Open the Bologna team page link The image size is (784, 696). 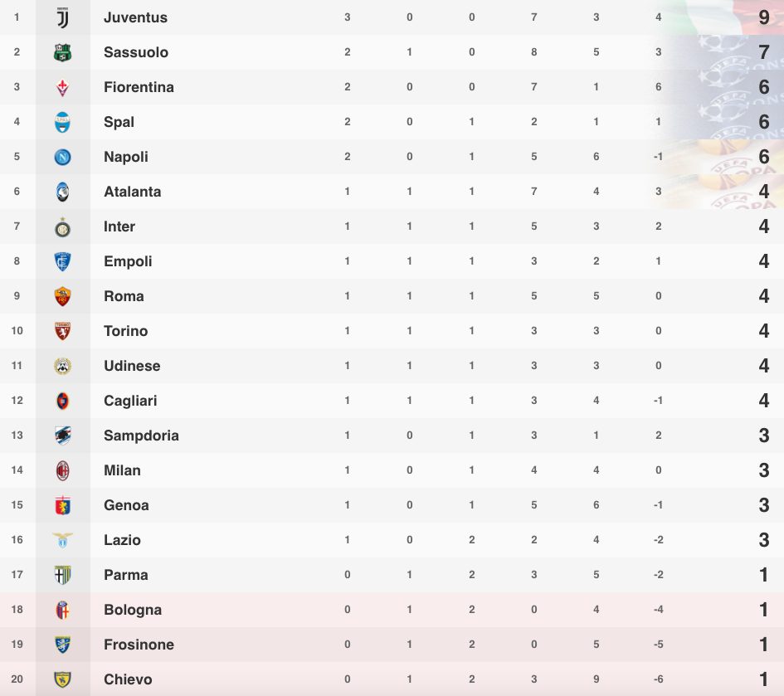click(x=133, y=610)
